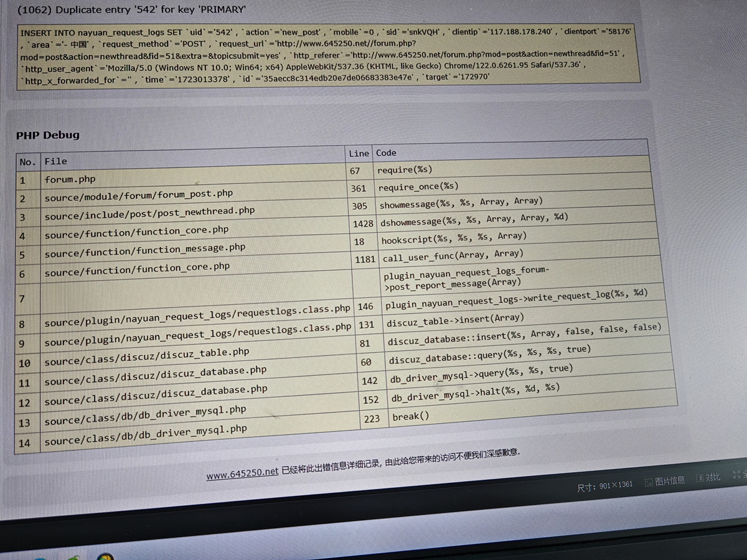This screenshot has height=560, width=747.
Task: Click line number 1428
Action: point(363,223)
